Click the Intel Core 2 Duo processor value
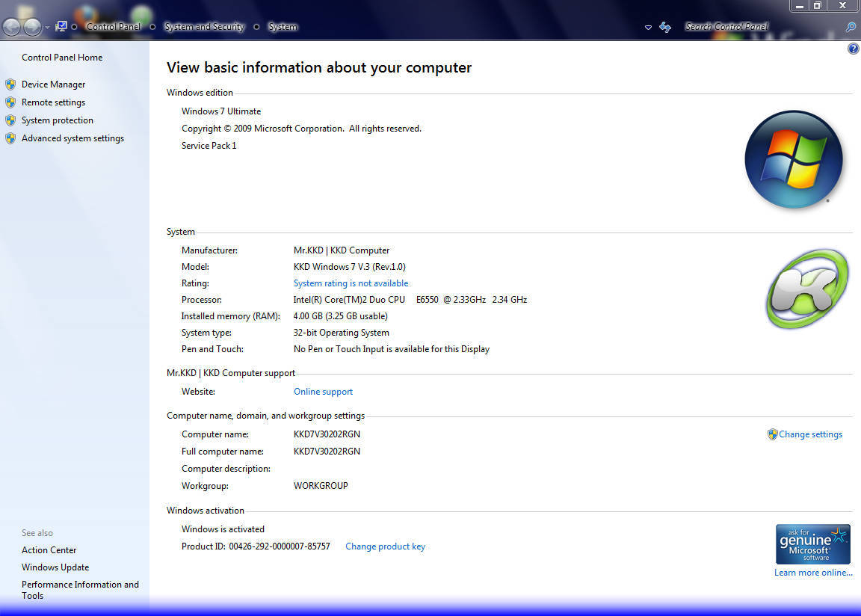 [410, 300]
